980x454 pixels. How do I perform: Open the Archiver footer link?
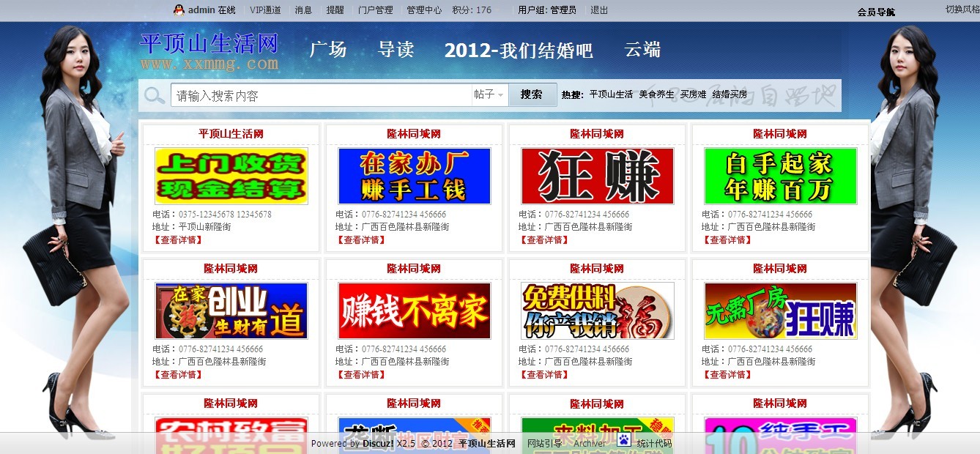point(590,444)
